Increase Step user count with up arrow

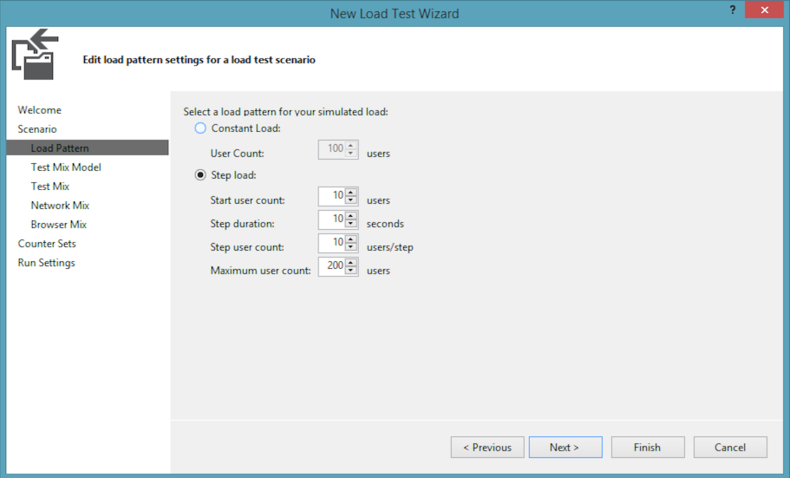351,238
